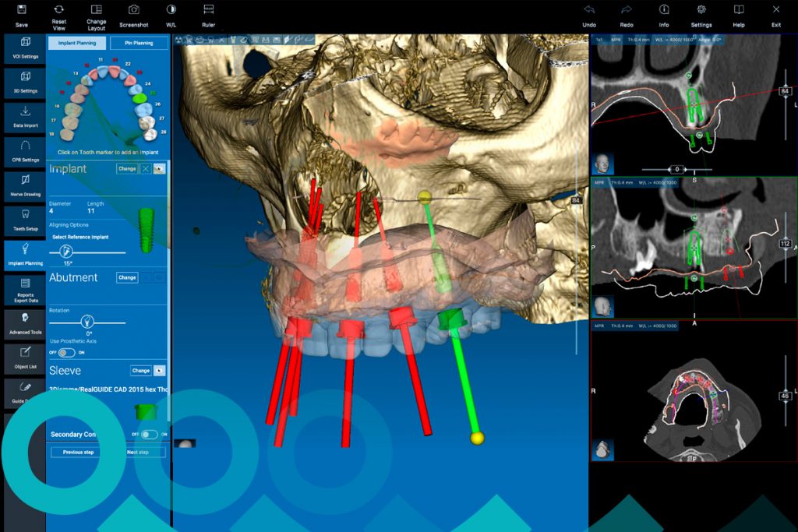Open the Info panel
This screenshot has height=532, width=798.
664,16
